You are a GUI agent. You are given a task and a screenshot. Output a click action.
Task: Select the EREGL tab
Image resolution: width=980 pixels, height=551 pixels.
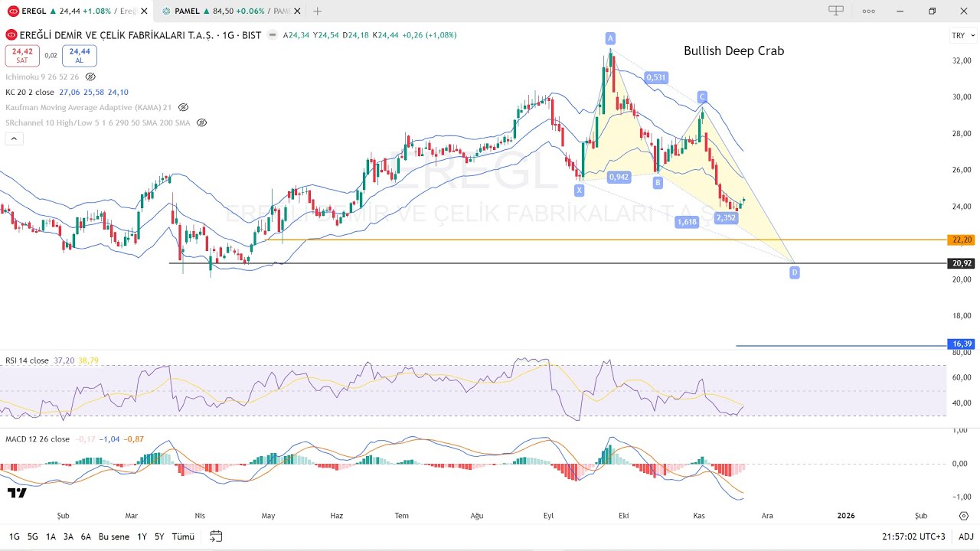pos(77,11)
